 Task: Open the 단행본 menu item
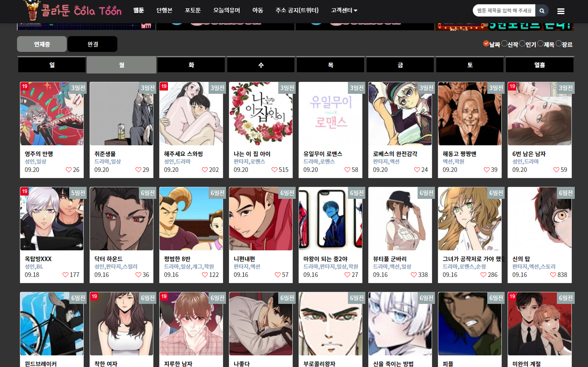point(164,10)
